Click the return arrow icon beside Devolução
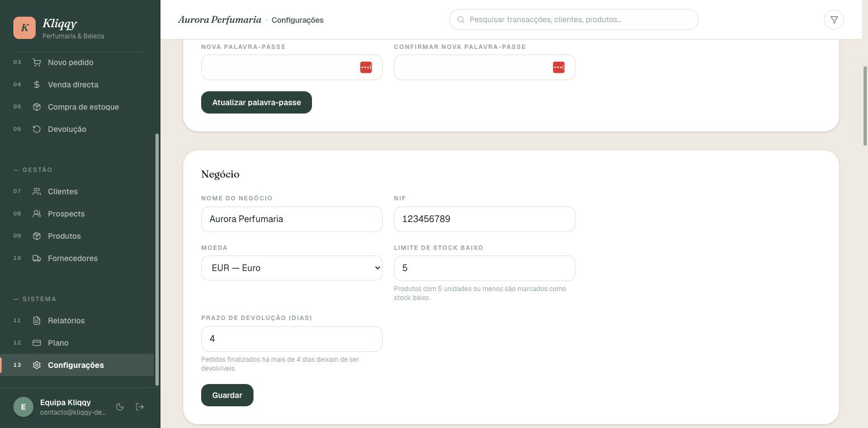This screenshot has height=428, width=868. point(37,129)
